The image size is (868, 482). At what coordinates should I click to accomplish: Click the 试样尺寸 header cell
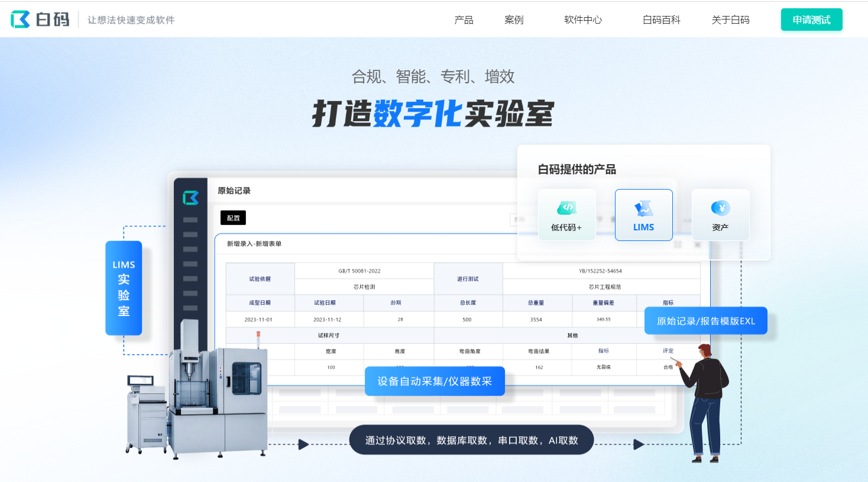329,336
